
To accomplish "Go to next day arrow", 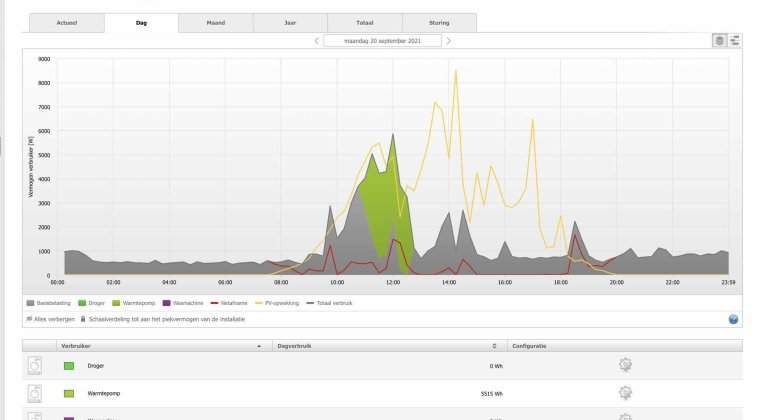I will pyautogui.click(x=448, y=41).
